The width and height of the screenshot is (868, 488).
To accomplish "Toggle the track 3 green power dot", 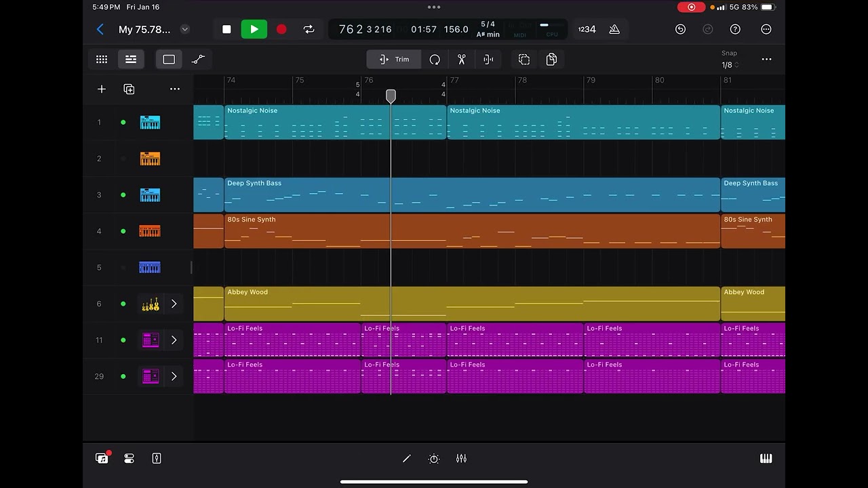I will click(123, 195).
